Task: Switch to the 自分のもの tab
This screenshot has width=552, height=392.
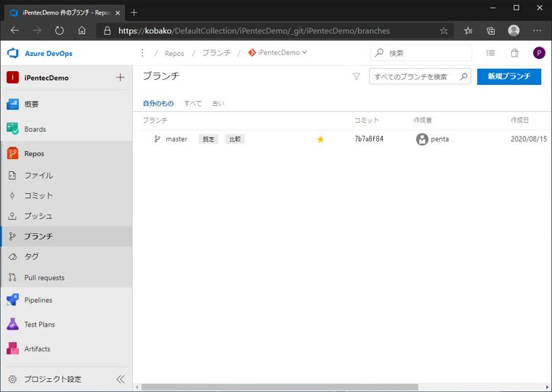Action: [158, 104]
